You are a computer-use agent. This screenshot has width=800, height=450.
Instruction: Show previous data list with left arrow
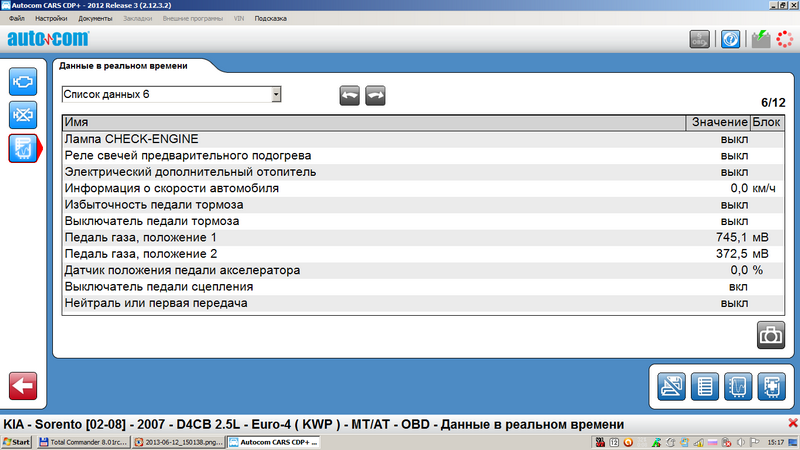349,95
